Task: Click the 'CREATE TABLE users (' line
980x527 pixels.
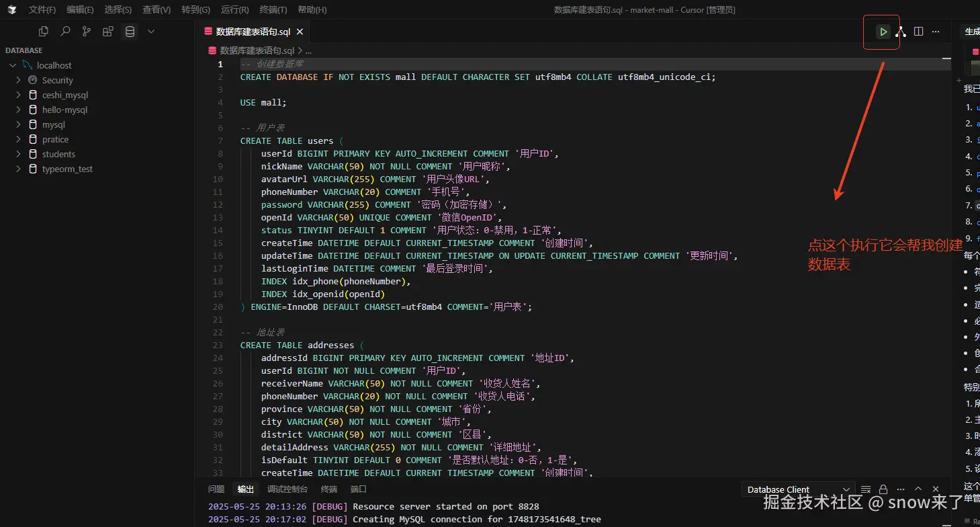Action: 292,141
